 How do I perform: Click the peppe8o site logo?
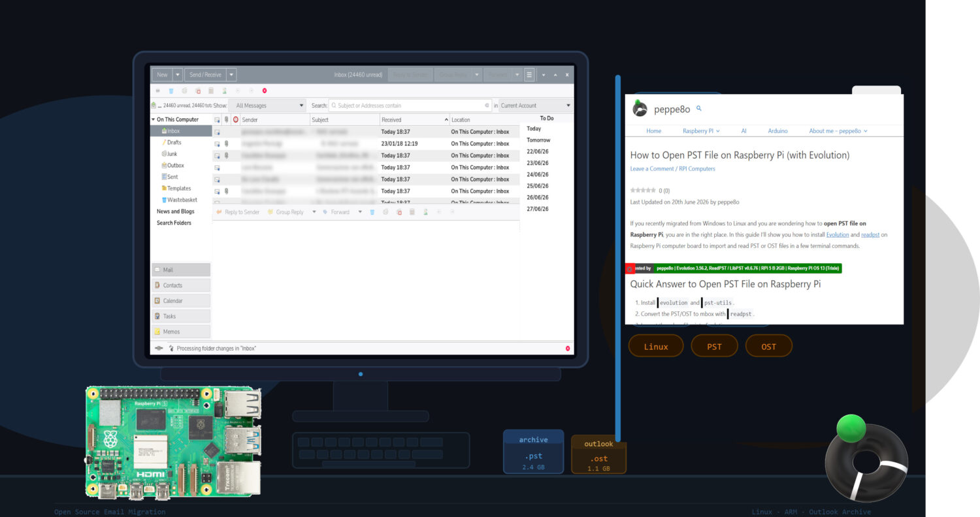coord(640,109)
